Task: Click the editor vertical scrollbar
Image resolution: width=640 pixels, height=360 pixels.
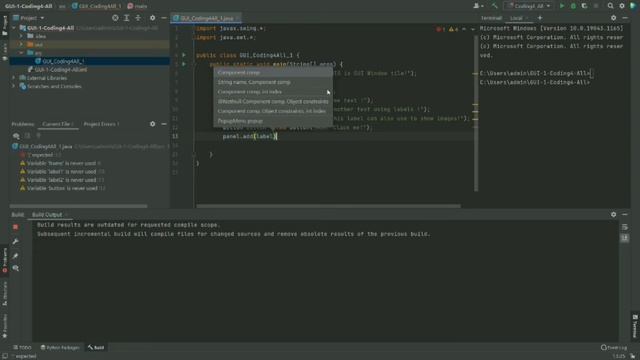Action: pyautogui.click(x=476, y=113)
